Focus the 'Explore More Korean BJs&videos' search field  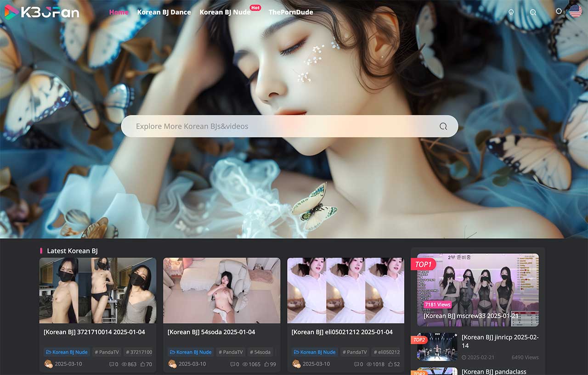276,126
